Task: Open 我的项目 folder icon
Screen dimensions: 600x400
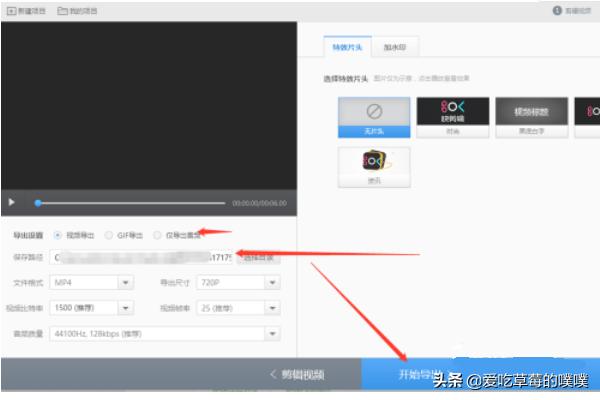Action: [63, 10]
